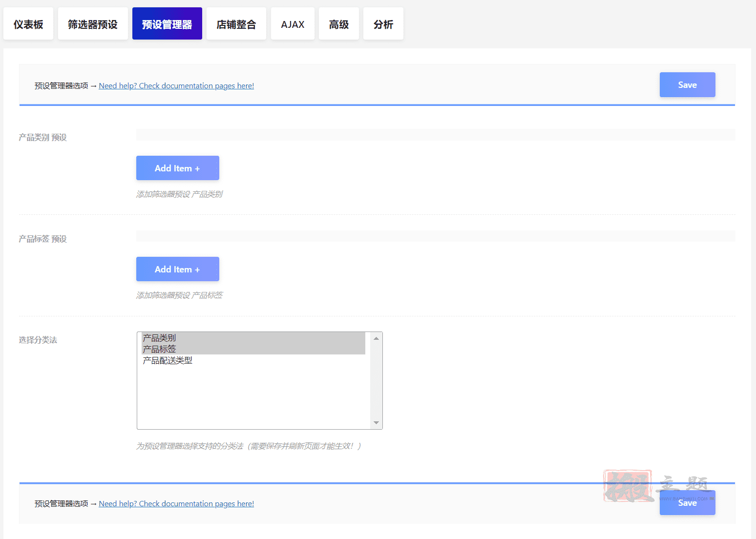
Task: Open the bottom documentation pages link
Action: 176,504
